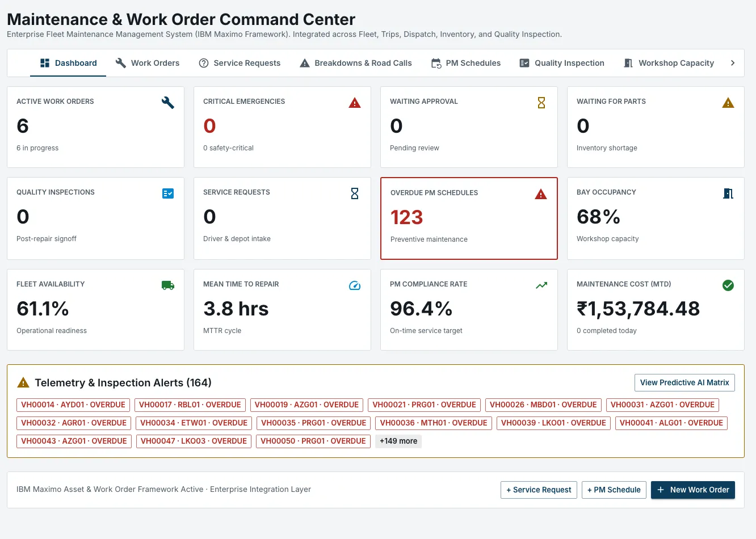This screenshot has width=756, height=539.
Task: Go to Breakdowns & Road Calls tab
Action: pos(356,63)
